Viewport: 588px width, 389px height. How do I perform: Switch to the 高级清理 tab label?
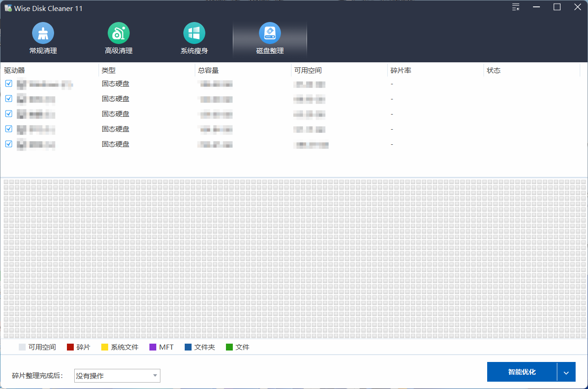[119, 51]
